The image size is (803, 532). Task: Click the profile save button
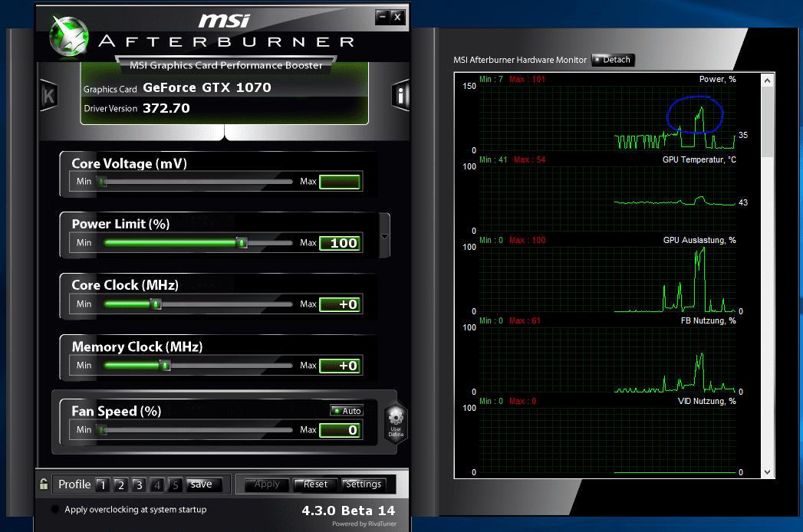coord(203,484)
